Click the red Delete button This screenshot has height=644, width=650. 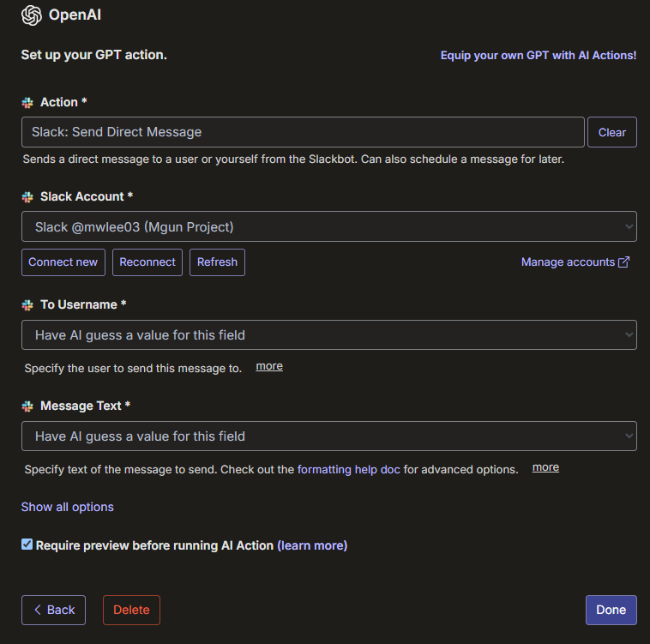[131, 610]
